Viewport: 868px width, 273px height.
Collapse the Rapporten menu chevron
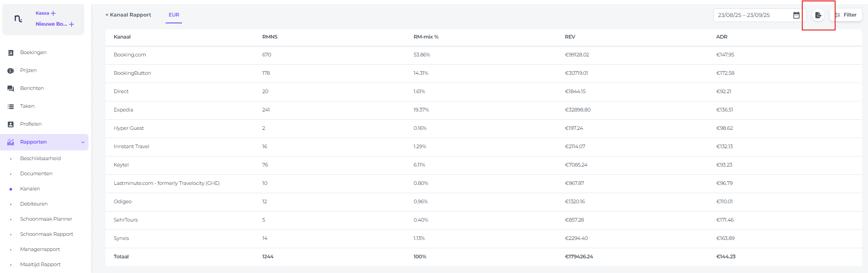coord(83,142)
